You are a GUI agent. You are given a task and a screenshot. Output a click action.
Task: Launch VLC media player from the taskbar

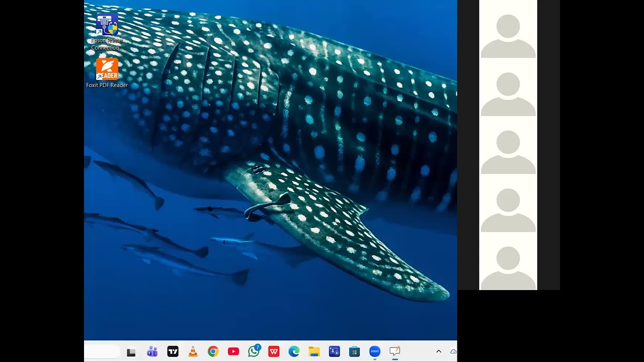pos(193,352)
